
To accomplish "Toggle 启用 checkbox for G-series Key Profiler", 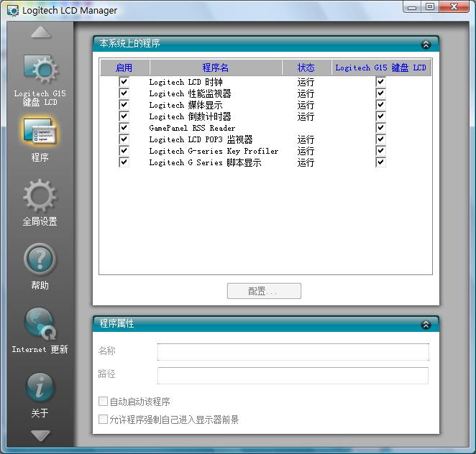I will [x=124, y=151].
